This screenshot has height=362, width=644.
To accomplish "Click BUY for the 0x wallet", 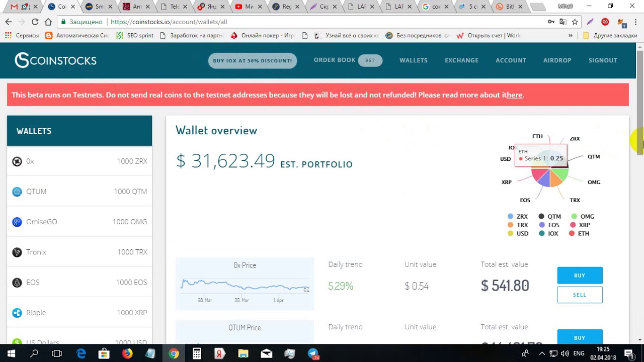I will click(x=580, y=276).
